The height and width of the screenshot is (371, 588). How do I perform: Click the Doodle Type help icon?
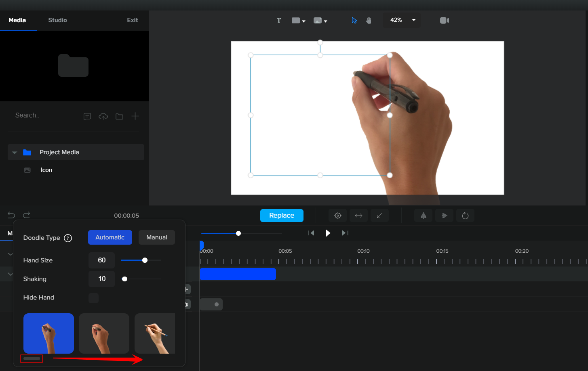(68, 238)
